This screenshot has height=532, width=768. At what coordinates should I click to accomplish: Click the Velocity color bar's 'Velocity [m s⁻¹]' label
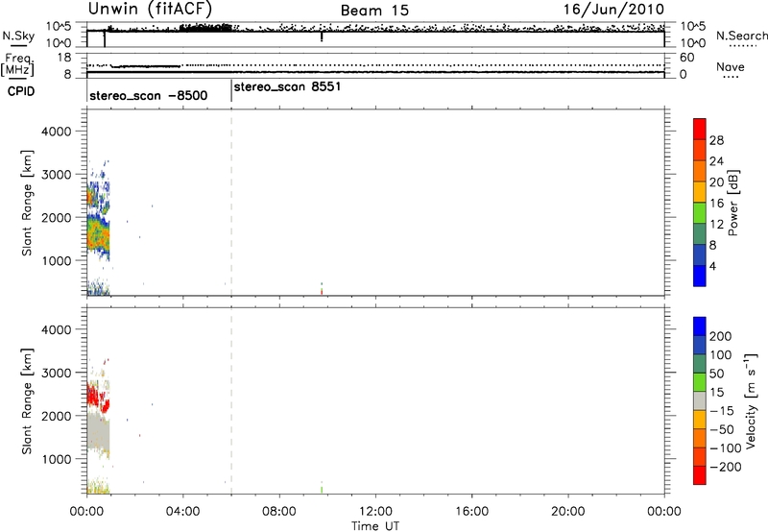(x=750, y=400)
